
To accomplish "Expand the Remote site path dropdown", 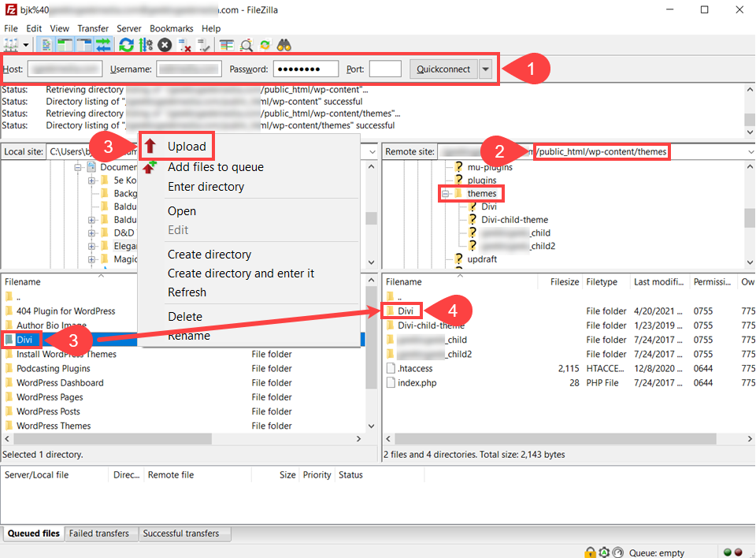I will (749, 151).
